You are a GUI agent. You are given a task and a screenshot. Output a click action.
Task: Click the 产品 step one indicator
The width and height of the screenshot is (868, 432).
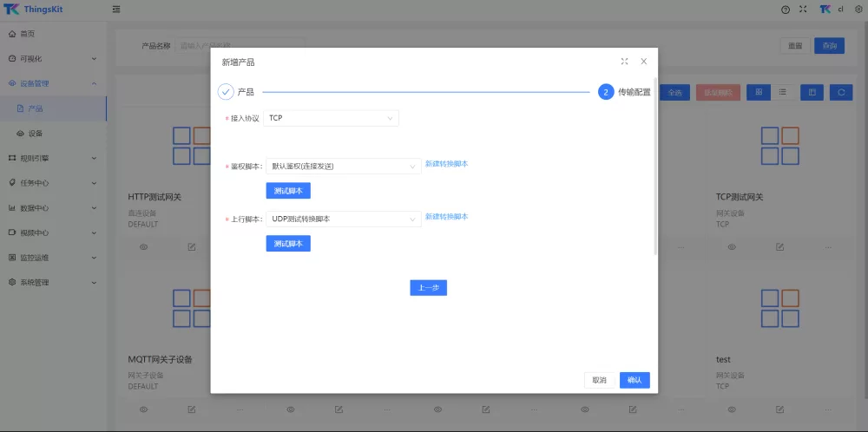pyautogui.click(x=226, y=92)
